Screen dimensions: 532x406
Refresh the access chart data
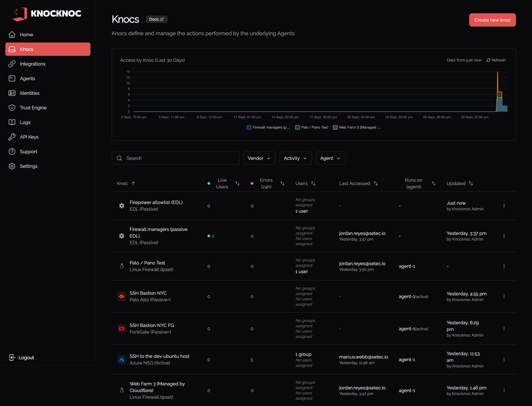pos(496,60)
